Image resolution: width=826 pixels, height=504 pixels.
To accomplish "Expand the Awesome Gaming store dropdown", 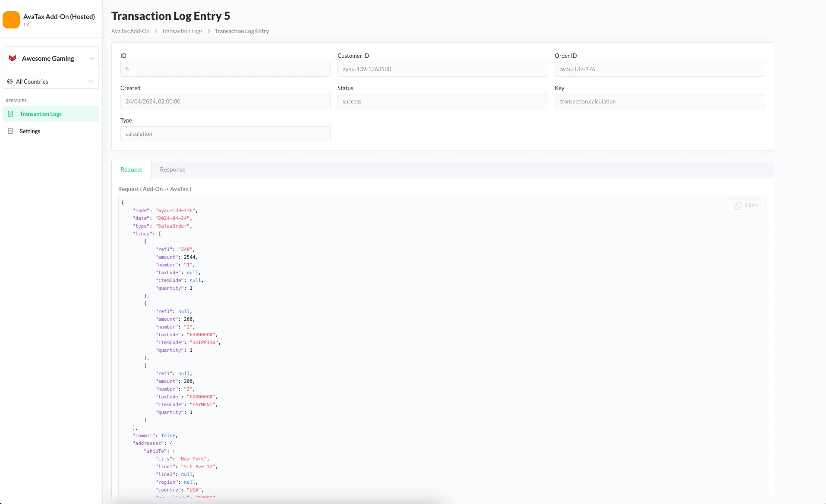I will coord(91,59).
